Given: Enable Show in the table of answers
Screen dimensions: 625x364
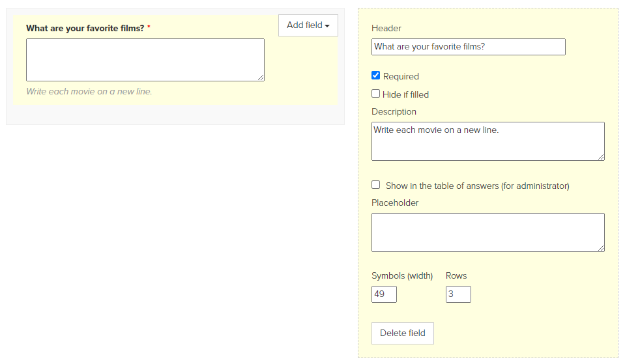Looking at the screenshot, I should coord(375,185).
